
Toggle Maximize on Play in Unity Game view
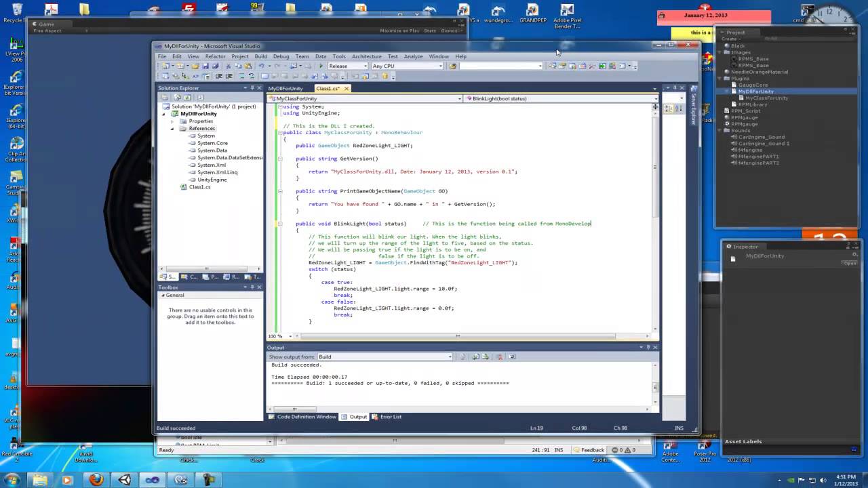click(x=399, y=30)
